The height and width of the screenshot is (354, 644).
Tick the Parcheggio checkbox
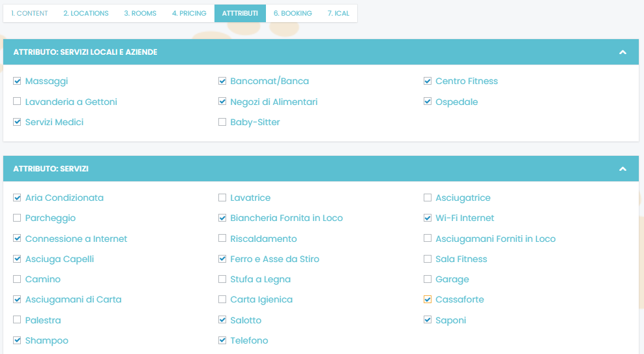pos(17,218)
